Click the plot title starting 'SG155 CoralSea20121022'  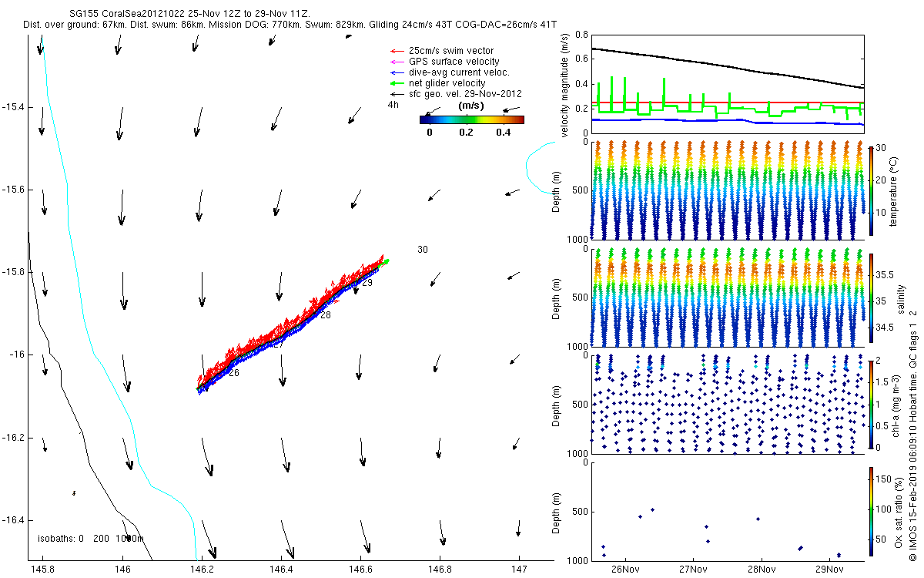coord(189,15)
